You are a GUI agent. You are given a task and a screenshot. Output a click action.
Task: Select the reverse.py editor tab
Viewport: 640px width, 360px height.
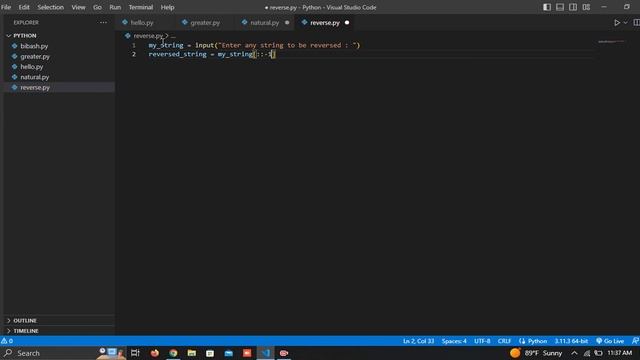tap(324, 22)
